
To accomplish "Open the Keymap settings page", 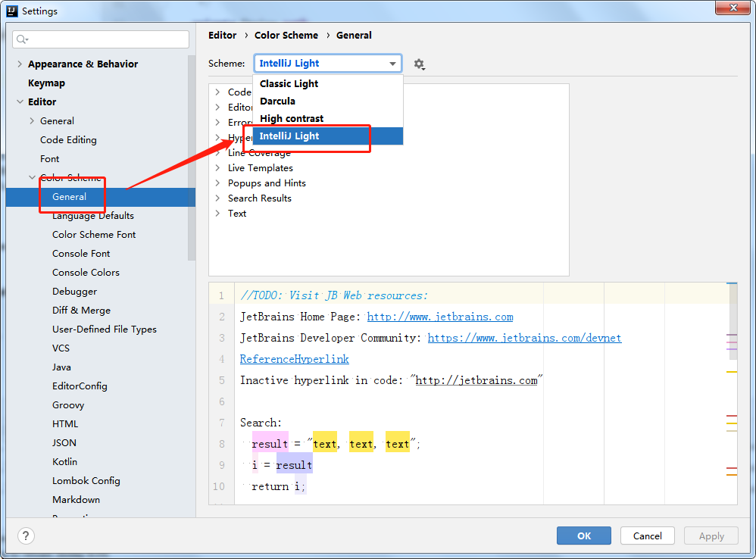I will point(46,83).
